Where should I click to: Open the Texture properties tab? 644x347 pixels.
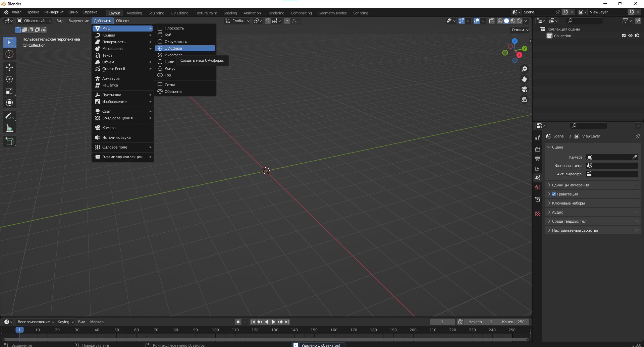click(x=538, y=214)
